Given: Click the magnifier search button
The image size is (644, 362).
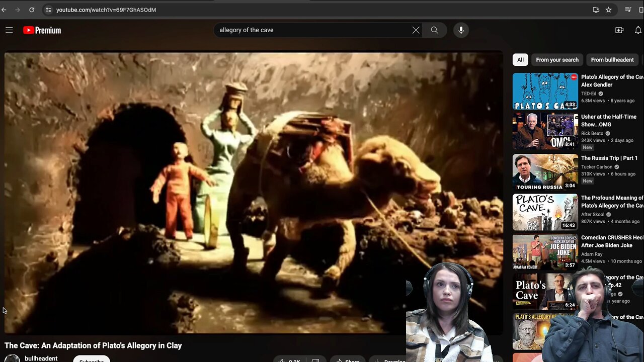Looking at the screenshot, I should pos(434,30).
